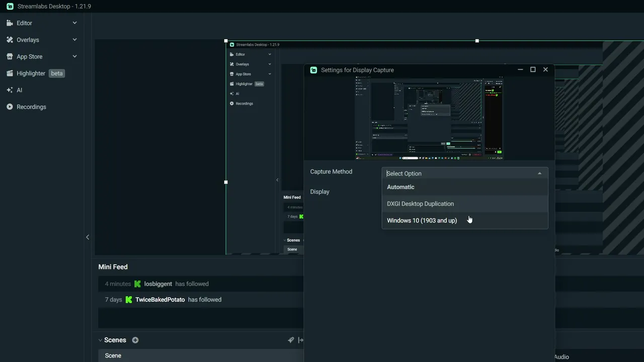Click the arrow-bar icon in the Scenes header

(301, 340)
